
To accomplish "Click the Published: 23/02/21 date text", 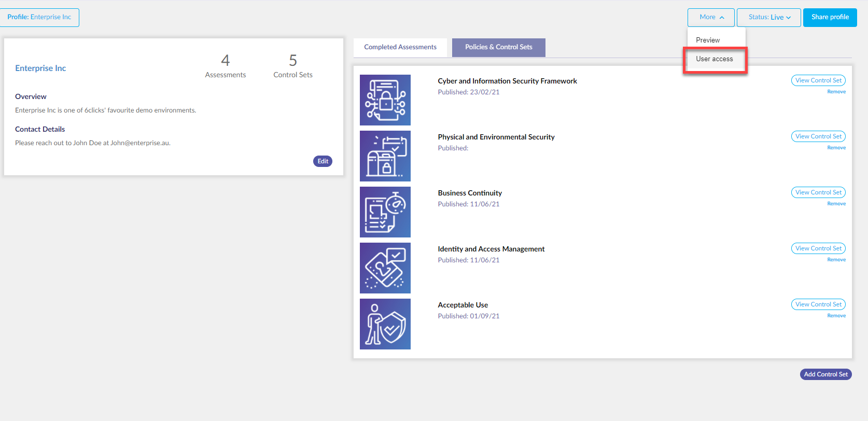I will click(x=469, y=92).
